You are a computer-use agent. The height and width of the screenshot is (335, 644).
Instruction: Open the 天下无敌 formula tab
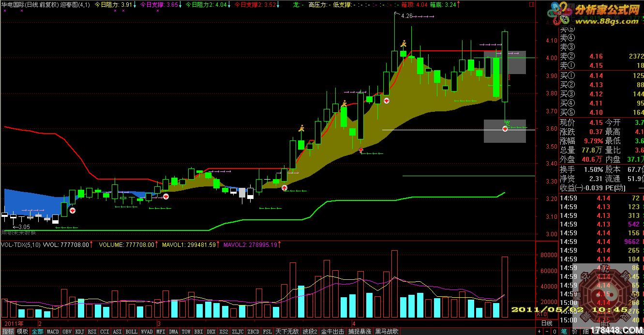coord(287,332)
